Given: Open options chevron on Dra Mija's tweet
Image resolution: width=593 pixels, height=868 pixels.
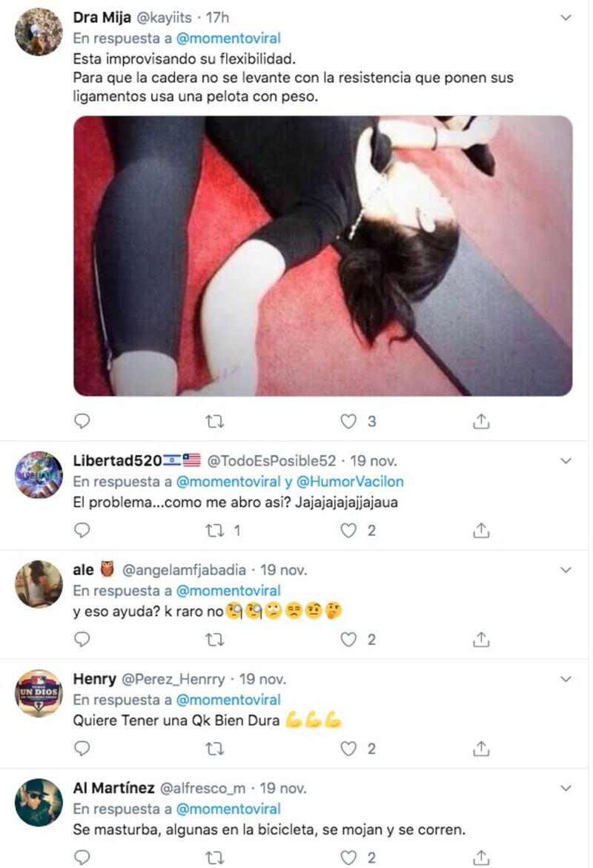Looking at the screenshot, I should (566, 18).
